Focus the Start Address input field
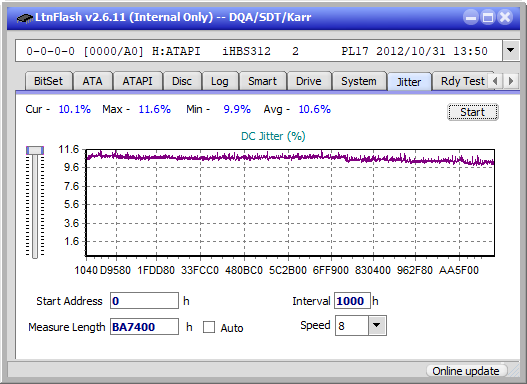 pos(145,301)
